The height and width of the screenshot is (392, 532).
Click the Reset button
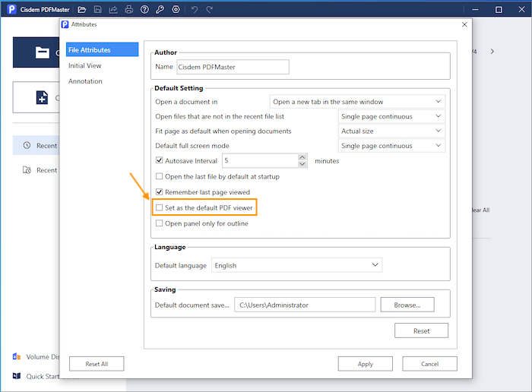pyautogui.click(x=421, y=330)
